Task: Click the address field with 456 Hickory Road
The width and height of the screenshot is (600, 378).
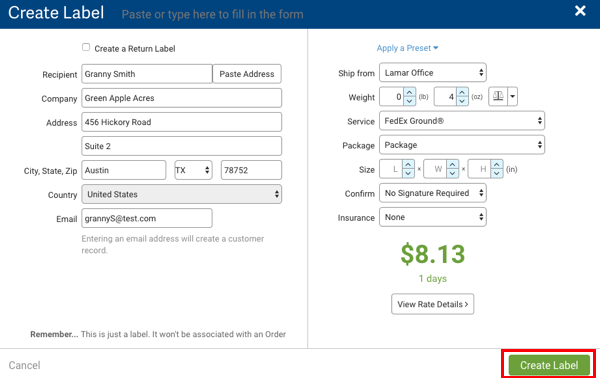Action: (x=182, y=122)
